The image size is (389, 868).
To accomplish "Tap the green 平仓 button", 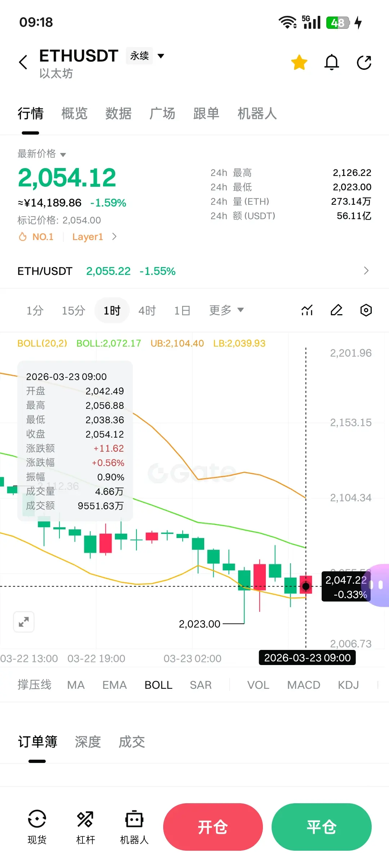I will point(322,827).
